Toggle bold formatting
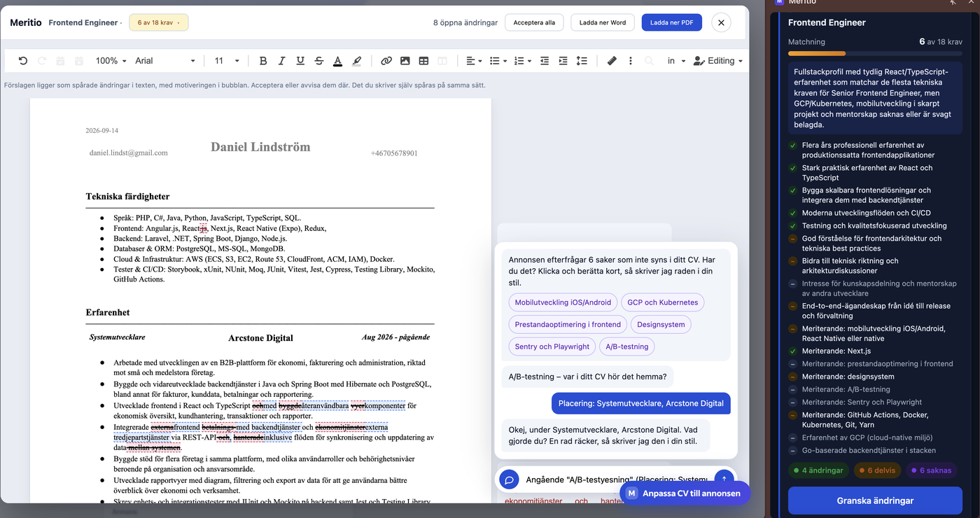Image resolution: width=980 pixels, height=518 pixels. [x=263, y=61]
